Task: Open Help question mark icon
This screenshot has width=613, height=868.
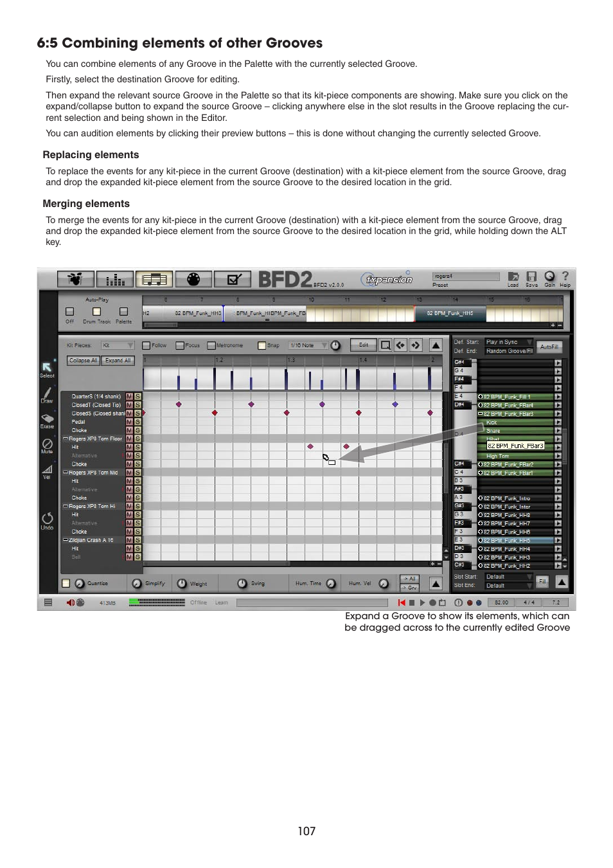Action: click(565, 276)
